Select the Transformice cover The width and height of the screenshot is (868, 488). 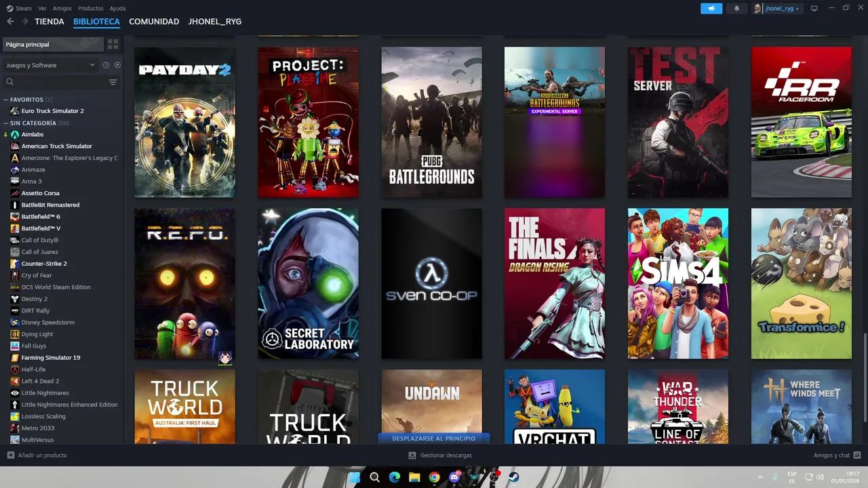802,283
